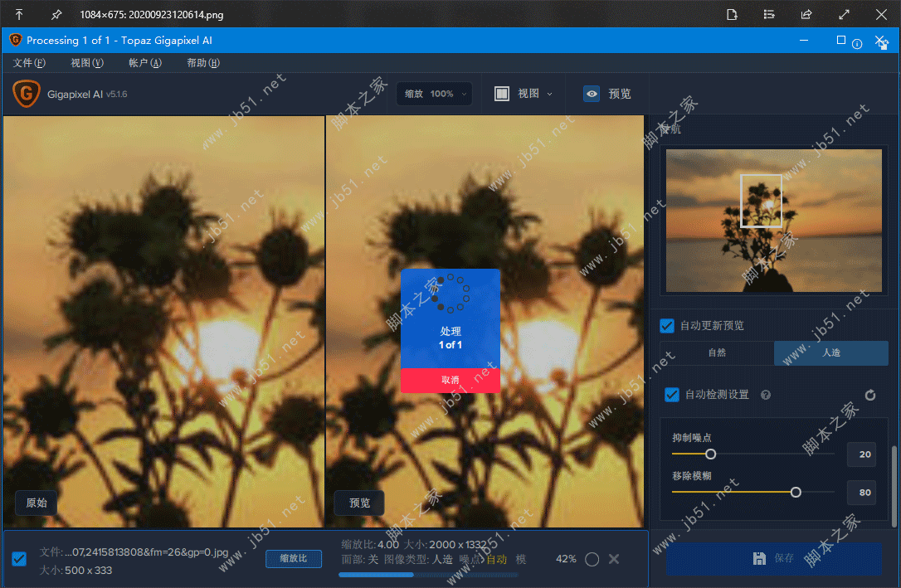Open the 文件(F) menu
901x588 pixels.
click(29, 62)
